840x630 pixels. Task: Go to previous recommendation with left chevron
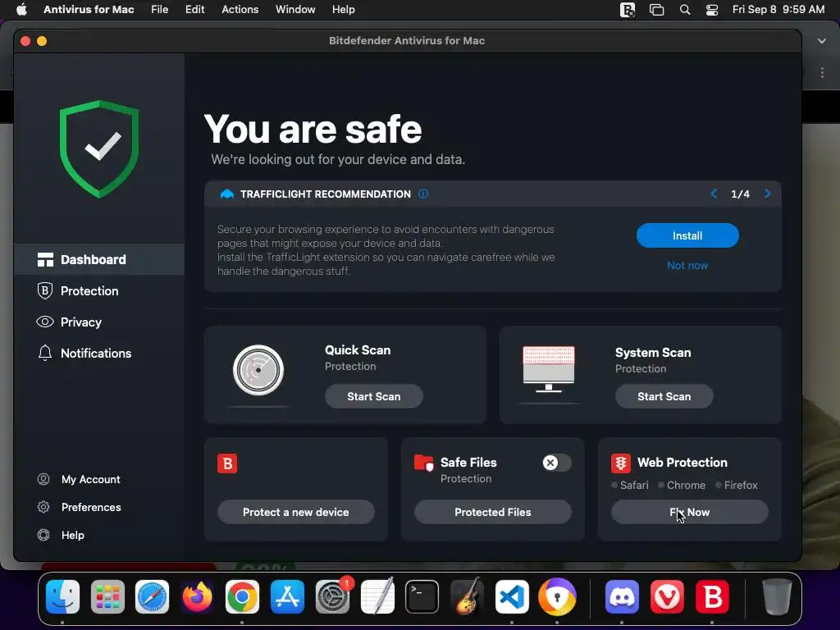714,194
